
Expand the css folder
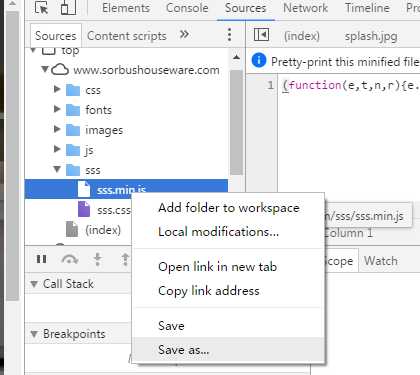coord(57,89)
